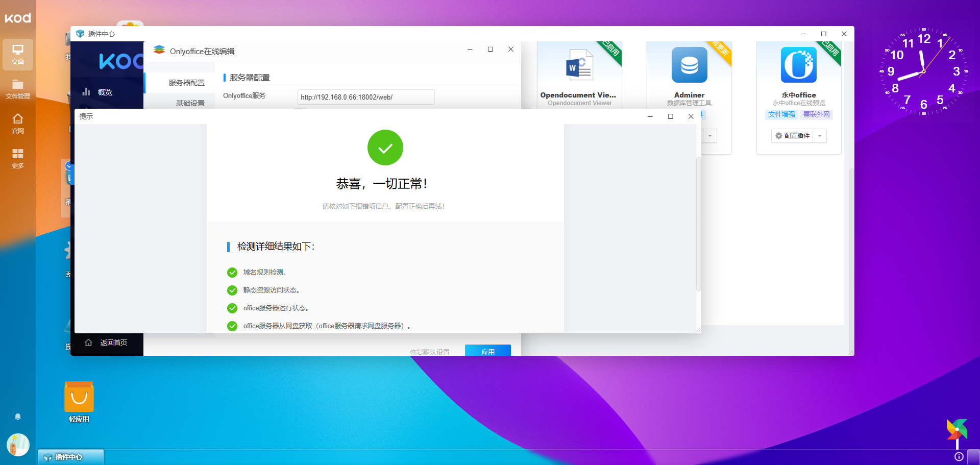The image size is (980, 465).
Task: Click the info circle icon in taskbar
Action: pyautogui.click(x=959, y=456)
